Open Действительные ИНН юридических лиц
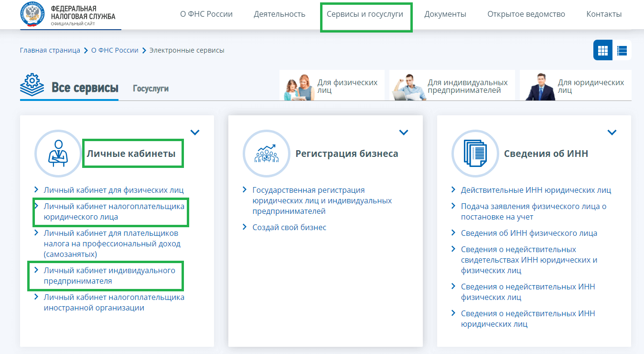This screenshot has height=354, width=644. point(536,190)
